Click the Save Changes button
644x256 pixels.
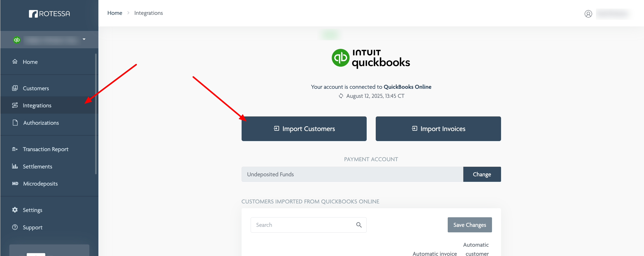(470, 225)
